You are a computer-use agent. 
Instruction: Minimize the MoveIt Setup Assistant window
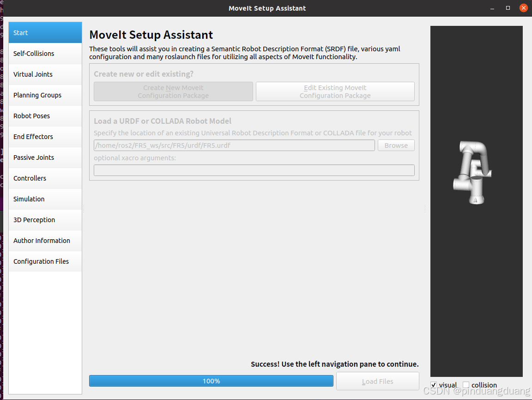pos(492,8)
